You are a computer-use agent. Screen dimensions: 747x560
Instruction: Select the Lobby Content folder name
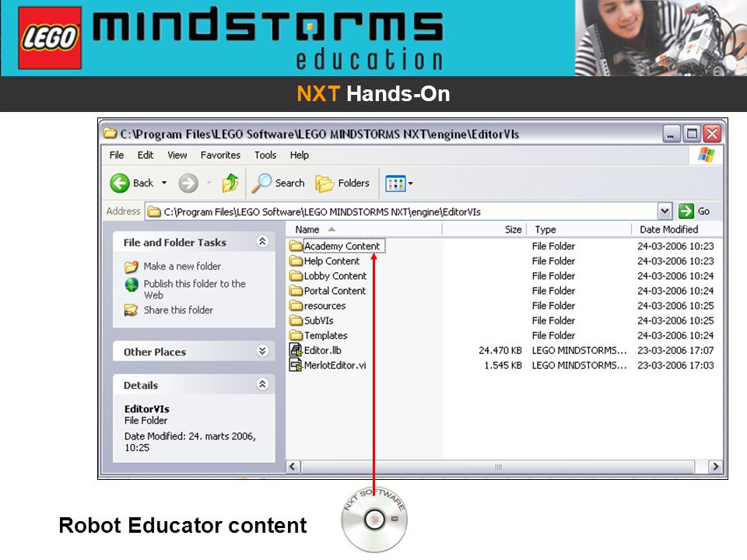335,275
